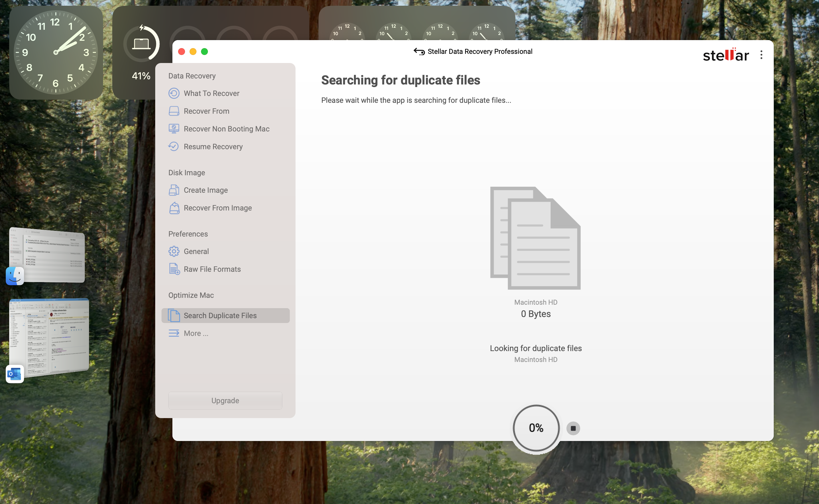Image resolution: width=819 pixels, height=504 pixels.
Task: Click the battery 41% widget
Action: 141,53
